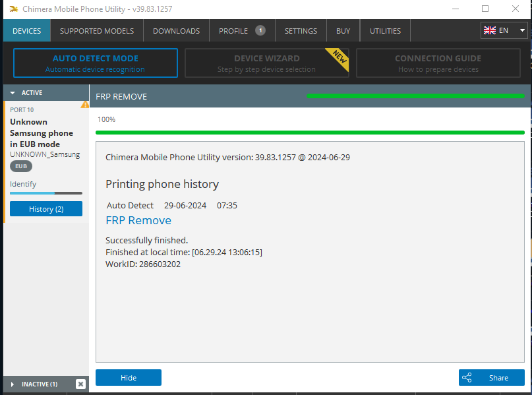
Task: Open the DOWNLOADS tab
Action: (177, 31)
